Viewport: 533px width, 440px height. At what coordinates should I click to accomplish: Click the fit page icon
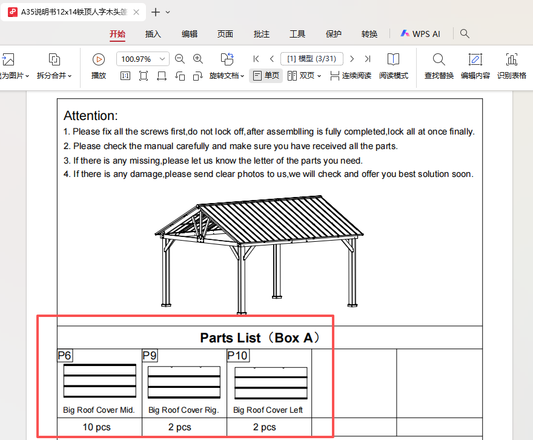(143, 75)
